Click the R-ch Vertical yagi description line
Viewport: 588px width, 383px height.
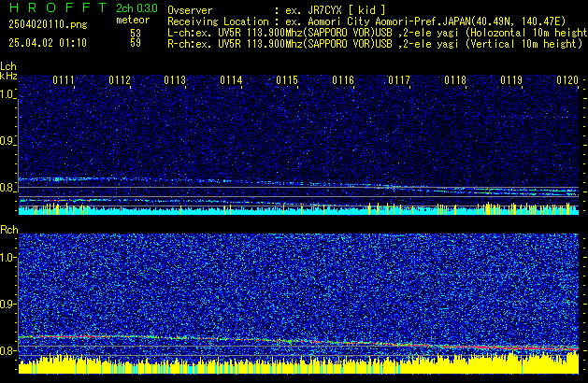[375, 44]
